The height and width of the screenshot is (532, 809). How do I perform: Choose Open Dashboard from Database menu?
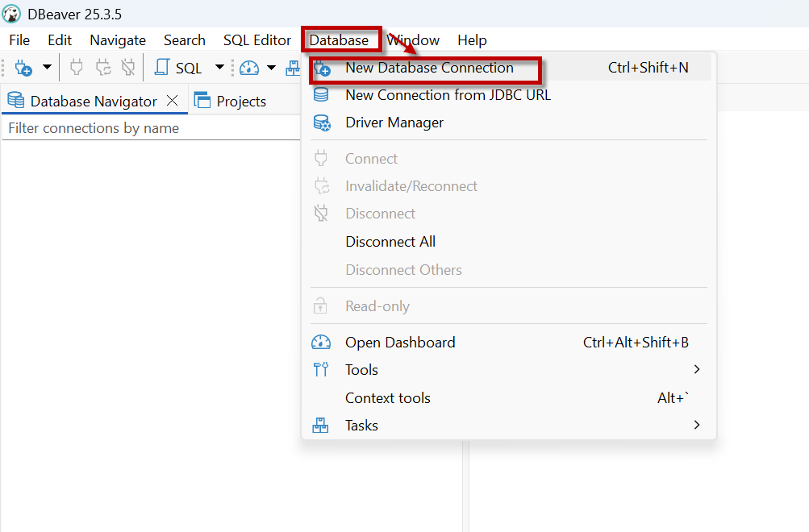click(400, 343)
